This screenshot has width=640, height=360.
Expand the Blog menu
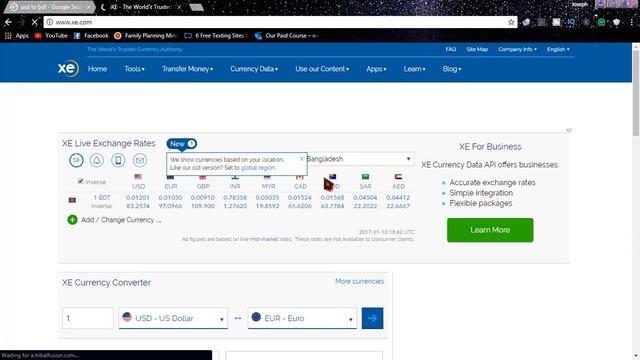[x=451, y=69]
